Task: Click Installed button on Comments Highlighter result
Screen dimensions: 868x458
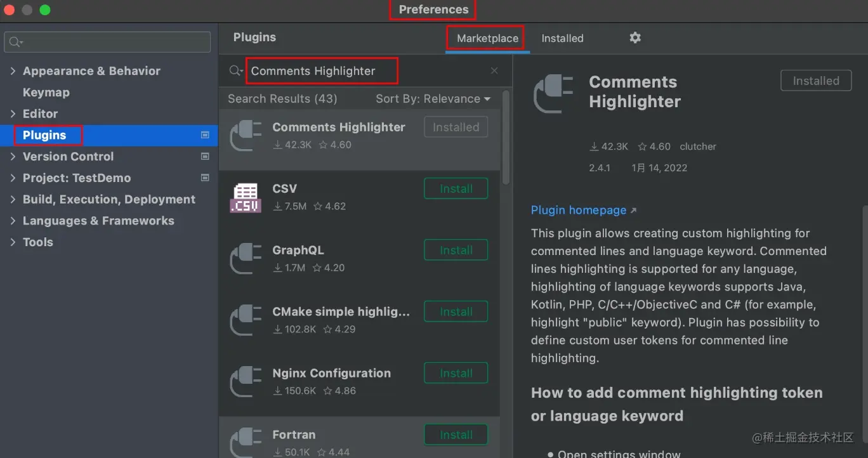Action: click(x=456, y=127)
